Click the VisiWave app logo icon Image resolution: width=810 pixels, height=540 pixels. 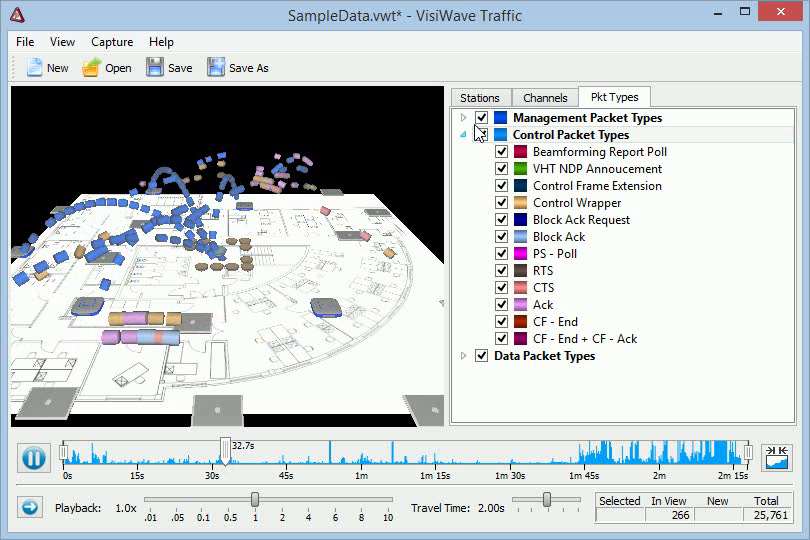pyautogui.click(x=17, y=15)
